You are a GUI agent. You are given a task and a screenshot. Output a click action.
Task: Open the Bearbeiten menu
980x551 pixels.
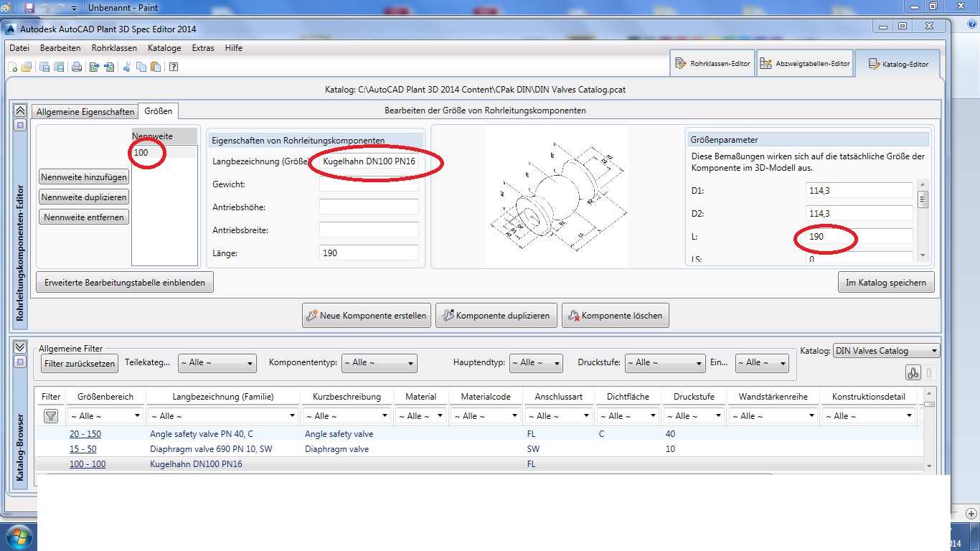[x=60, y=48]
